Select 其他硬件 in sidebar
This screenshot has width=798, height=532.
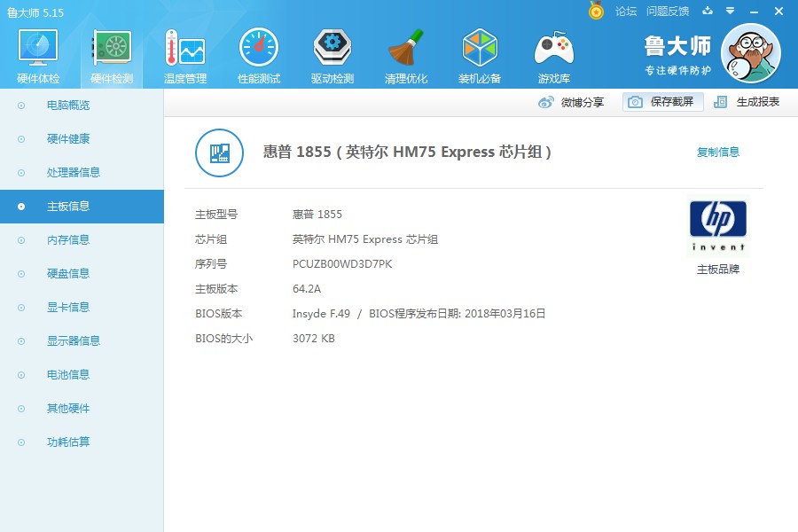(x=82, y=408)
